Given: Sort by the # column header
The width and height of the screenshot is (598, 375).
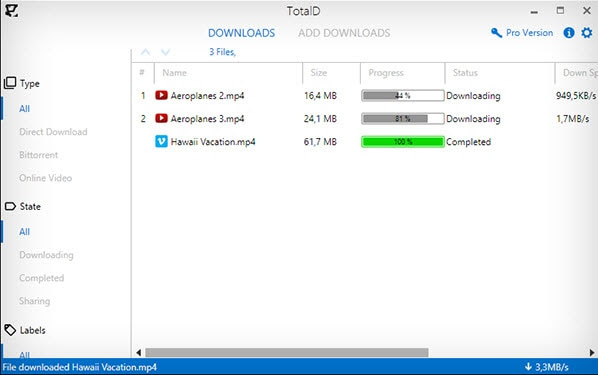Looking at the screenshot, I should tap(142, 73).
